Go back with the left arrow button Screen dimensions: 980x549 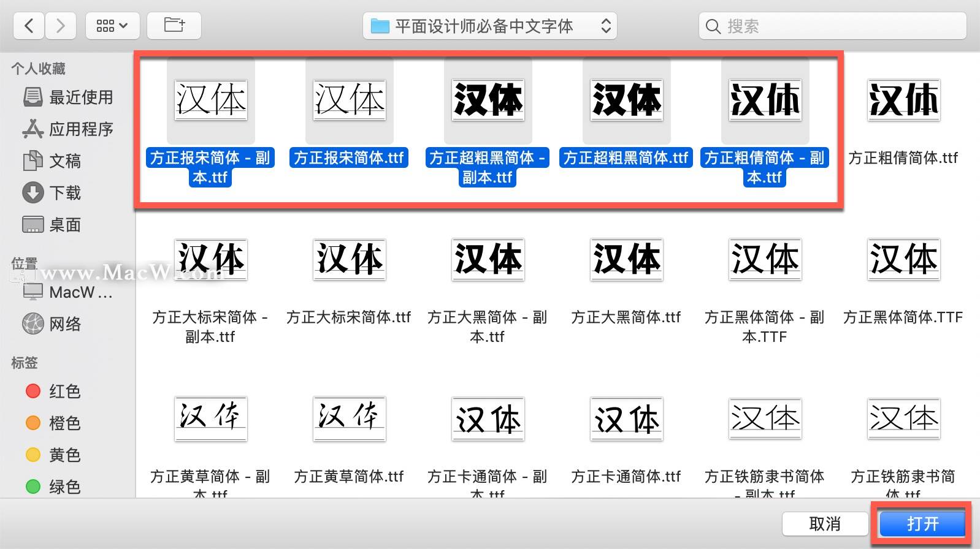[29, 26]
